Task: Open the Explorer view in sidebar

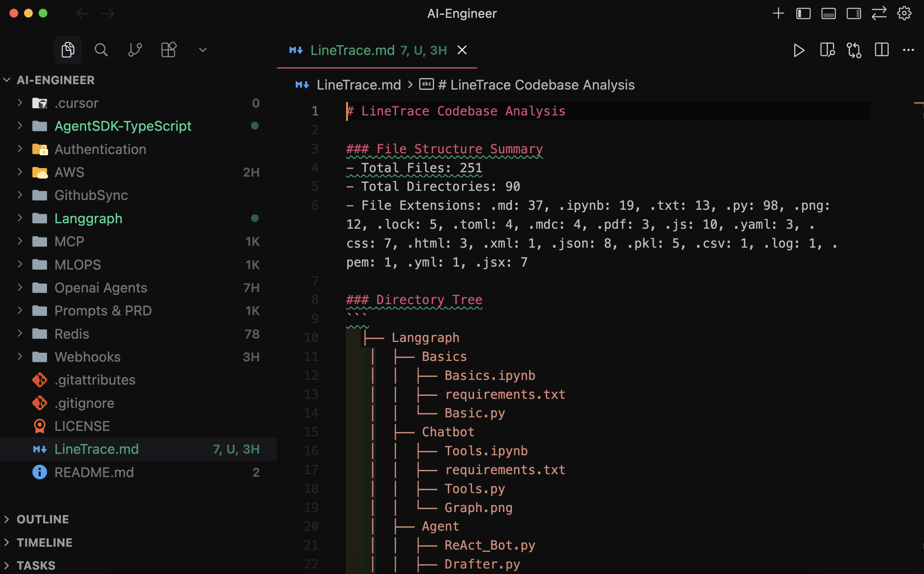Action: (68, 50)
